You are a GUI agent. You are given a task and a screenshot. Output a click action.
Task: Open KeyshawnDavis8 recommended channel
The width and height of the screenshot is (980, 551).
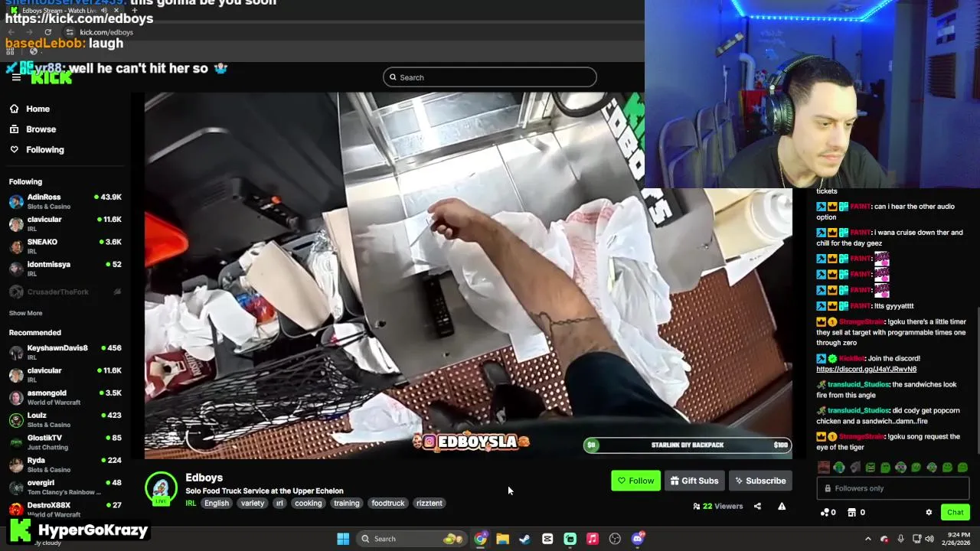pos(65,352)
